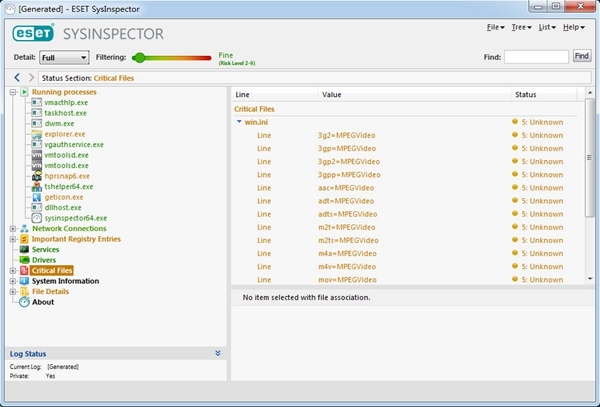Screen dimensions: 600x407
Task: Select the Drivers tree item
Action: click(x=44, y=260)
